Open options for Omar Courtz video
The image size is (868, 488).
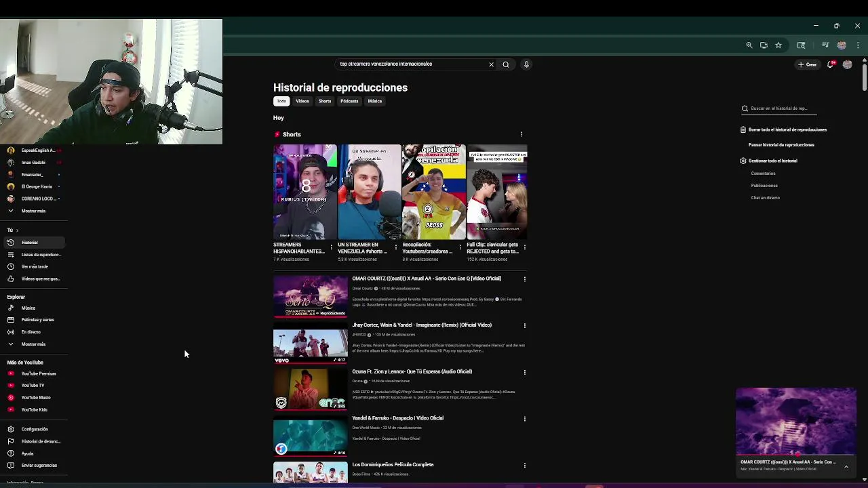click(x=524, y=279)
